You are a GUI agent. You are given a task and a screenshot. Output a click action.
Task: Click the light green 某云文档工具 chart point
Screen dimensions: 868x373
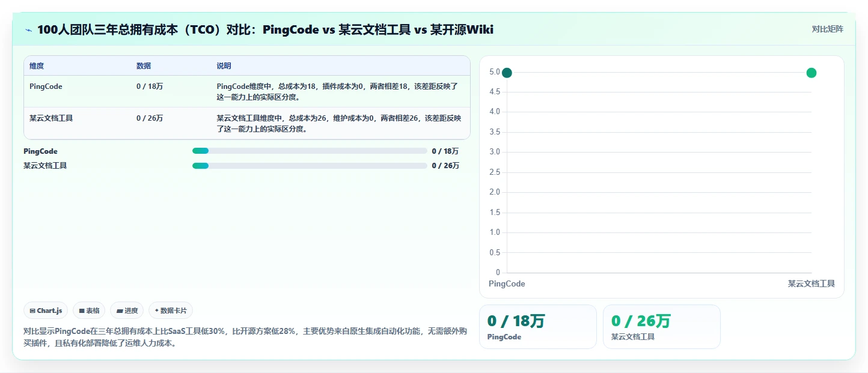point(811,73)
